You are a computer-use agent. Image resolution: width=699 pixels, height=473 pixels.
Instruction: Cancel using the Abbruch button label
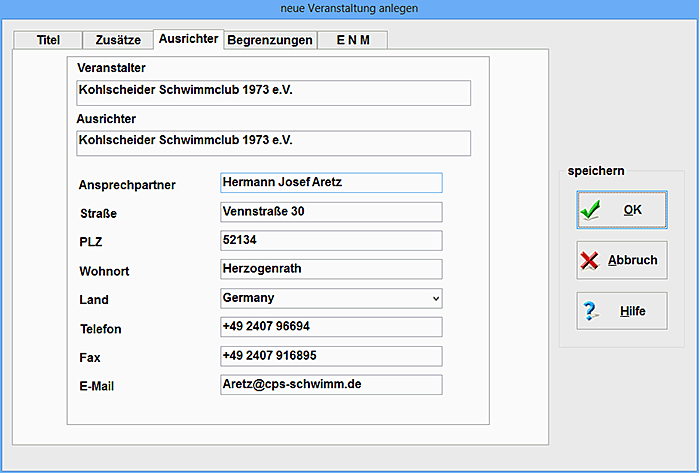point(632,260)
